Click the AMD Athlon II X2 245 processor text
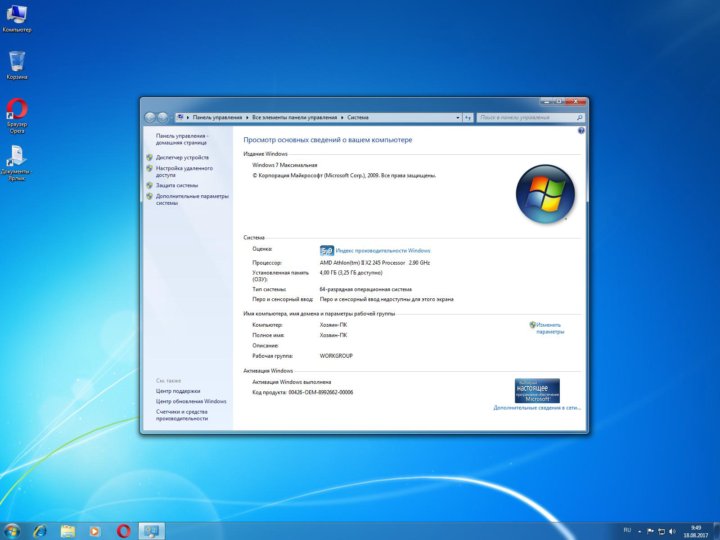 [x=375, y=263]
